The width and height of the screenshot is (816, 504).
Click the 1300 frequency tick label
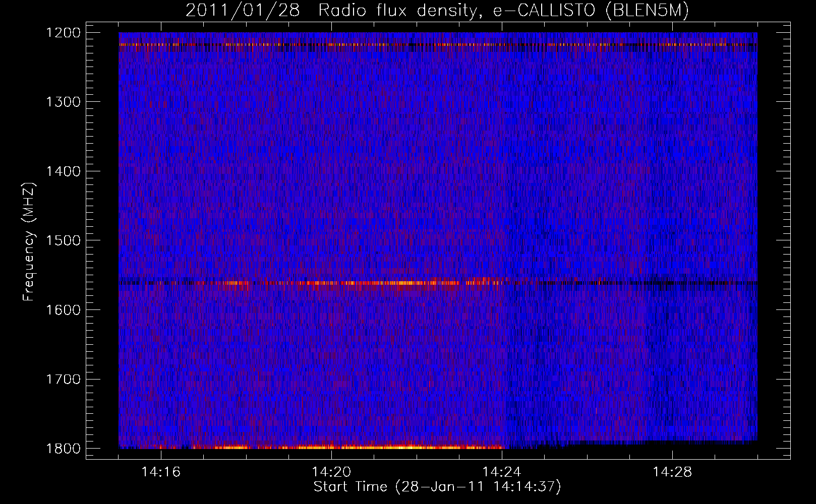pos(63,102)
